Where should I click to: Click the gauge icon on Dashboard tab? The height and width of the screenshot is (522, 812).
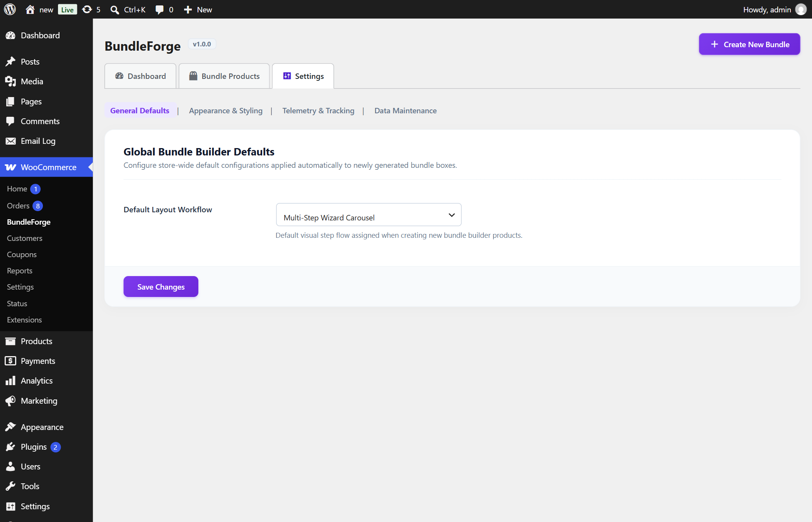click(x=119, y=76)
